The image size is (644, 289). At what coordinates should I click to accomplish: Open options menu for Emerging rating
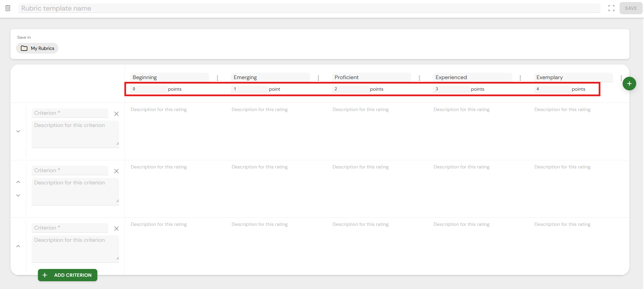click(x=318, y=78)
